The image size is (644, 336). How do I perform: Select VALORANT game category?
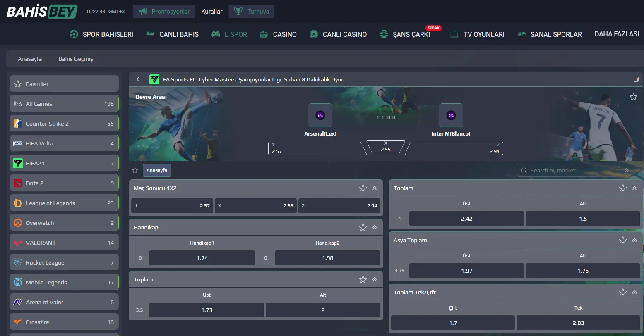point(64,242)
